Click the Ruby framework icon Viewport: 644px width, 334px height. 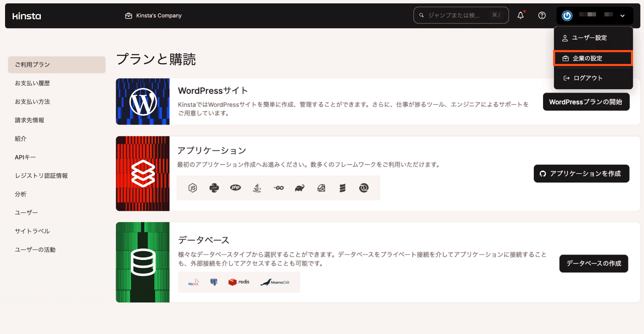pyautogui.click(x=299, y=188)
